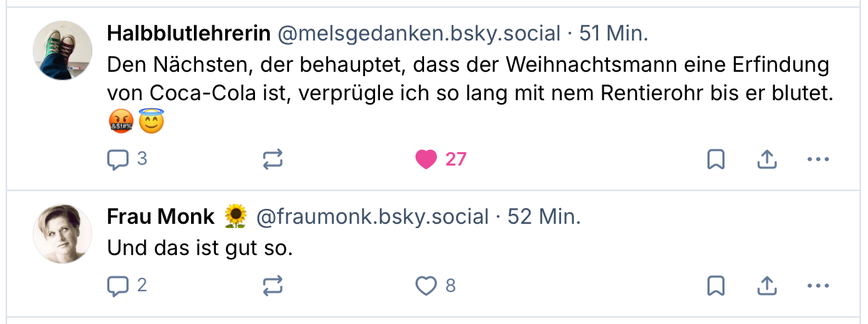The height and width of the screenshot is (324, 868).
Task: Open the Halbblutlehrerin display name link
Action: click(x=188, y=33)
